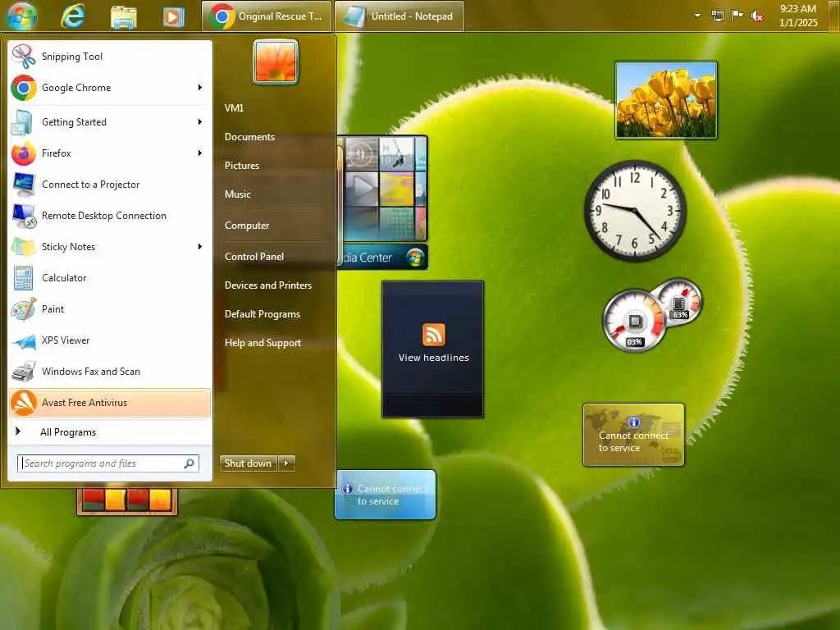Click the analog clock gadget

tap(635, 211)
